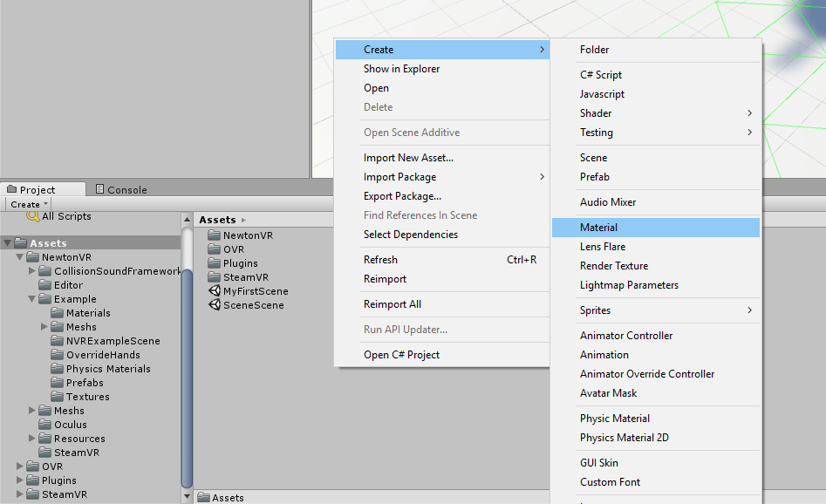The width and height of the screenshot is (826, 504).
Task: Create a new Folder
Action: click(656, 50)
